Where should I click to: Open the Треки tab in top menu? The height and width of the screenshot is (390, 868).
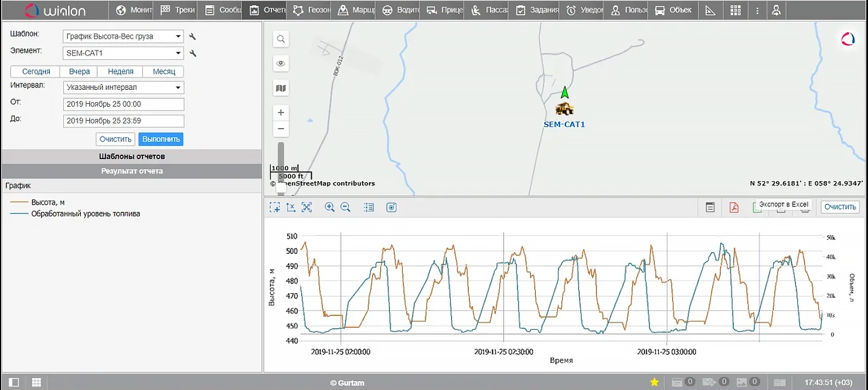pyautogui.click(x=177, y=10)
